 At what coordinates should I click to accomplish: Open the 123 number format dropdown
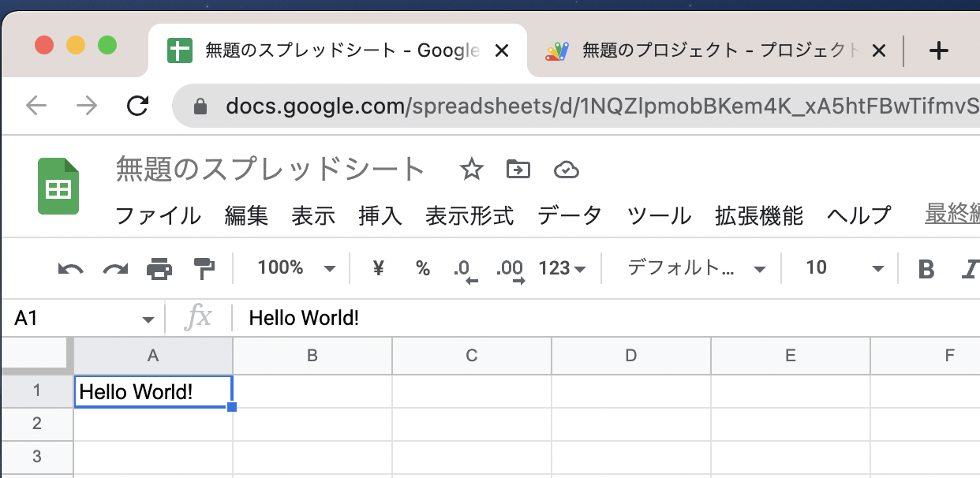coord(562,268)
